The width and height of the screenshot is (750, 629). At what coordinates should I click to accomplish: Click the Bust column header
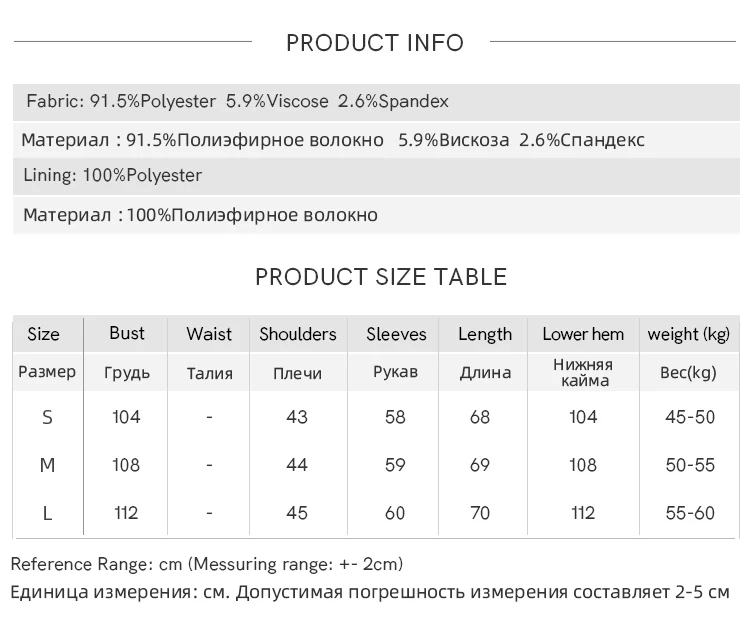pos(127,333)
